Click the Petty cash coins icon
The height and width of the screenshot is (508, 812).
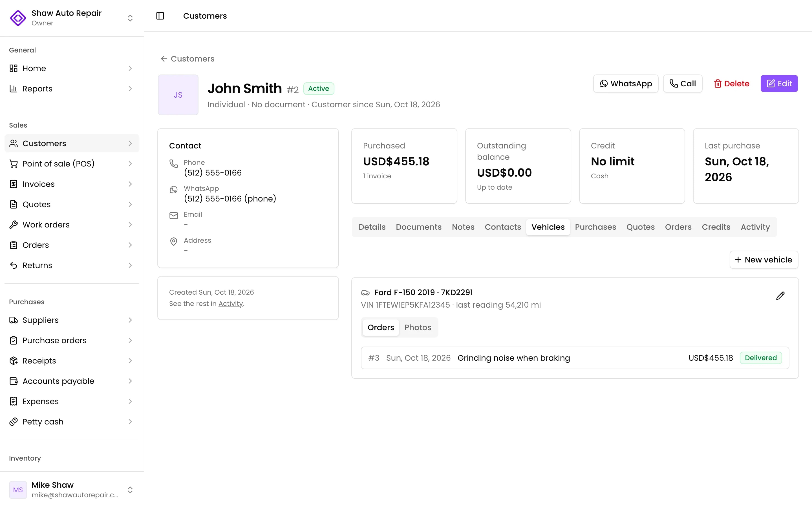pos(14,422)
